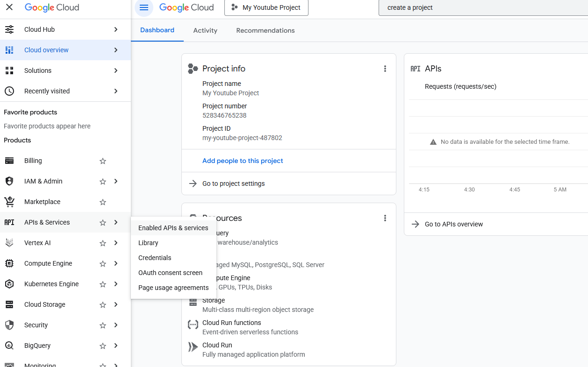Click Add people to this project link
Viewport: 588px width, 367px height.
coord(243,161)
